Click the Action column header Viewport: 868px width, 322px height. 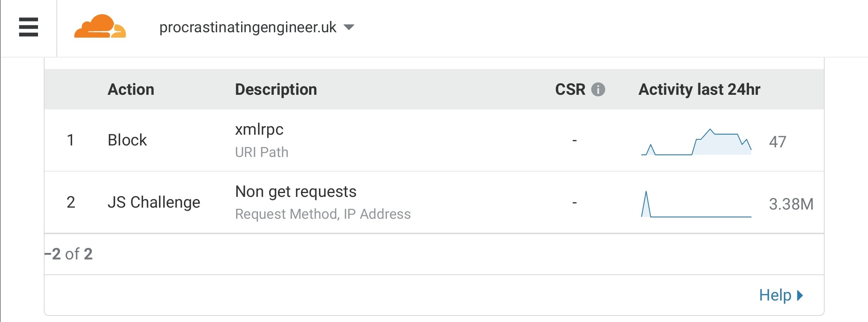(131, 89)
